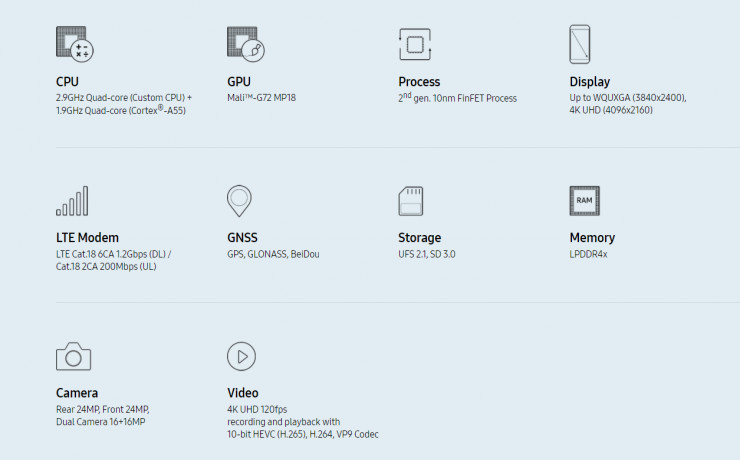Click the 10nm FinFET Process description

pos(457,98)
